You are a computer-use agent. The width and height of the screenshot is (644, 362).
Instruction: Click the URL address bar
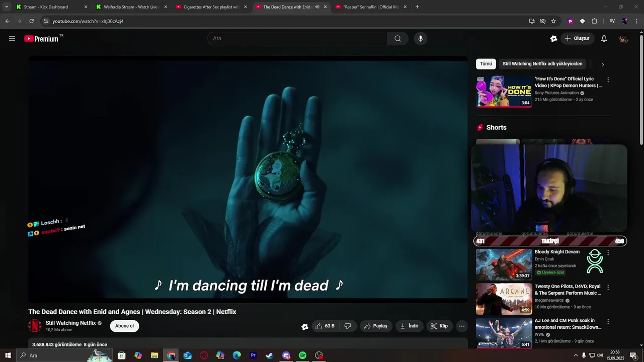(x=287, y=21)
